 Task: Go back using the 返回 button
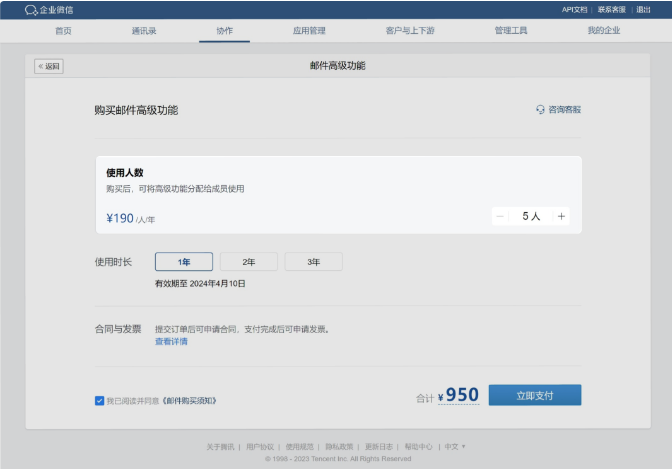[49, 66]
